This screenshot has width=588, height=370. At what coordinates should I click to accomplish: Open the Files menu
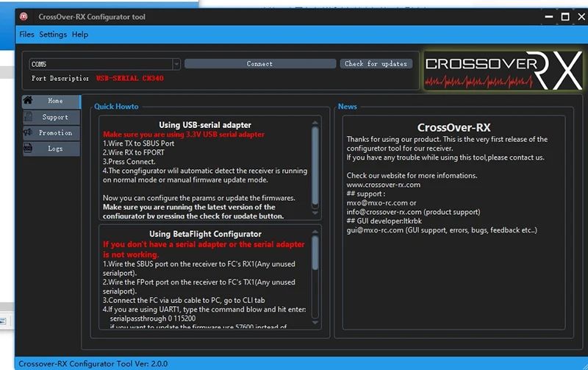(x=26, y=35)
